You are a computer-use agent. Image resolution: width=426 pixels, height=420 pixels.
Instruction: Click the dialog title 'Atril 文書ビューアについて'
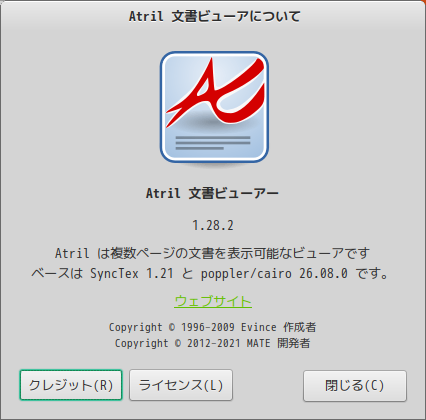[215, 16]
